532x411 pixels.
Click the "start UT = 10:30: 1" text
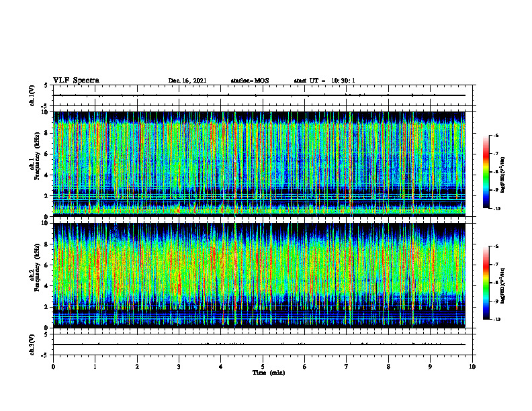pos(324,81)
